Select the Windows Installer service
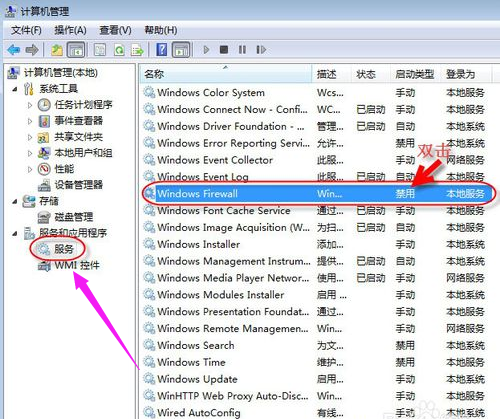The width and height of the screenshot is (501, 419). [x=315, y=244]
